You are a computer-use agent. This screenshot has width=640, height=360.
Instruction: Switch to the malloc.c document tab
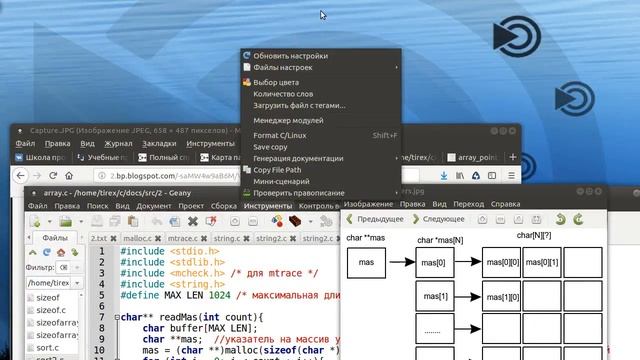tap(137, 238)
